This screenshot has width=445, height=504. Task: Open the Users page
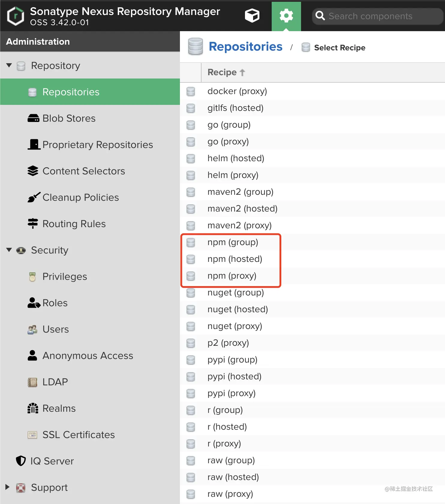point(55,329)
